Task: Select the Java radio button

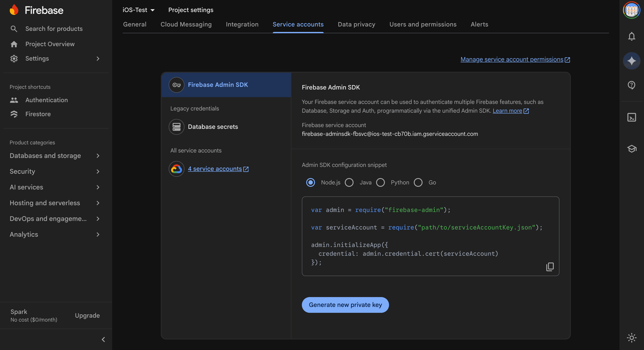Action: pyautogui.click(x=349, y=182)
